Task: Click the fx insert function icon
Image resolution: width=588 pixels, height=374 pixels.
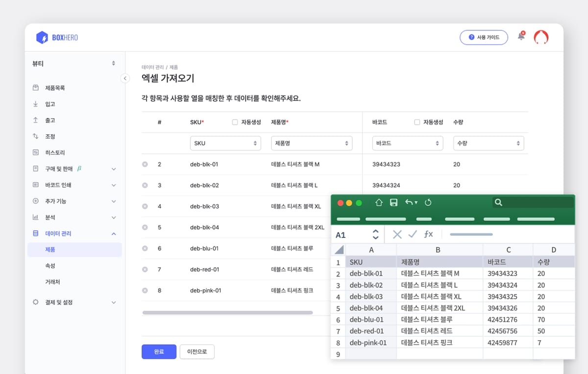Action: (x=429, y=234)
